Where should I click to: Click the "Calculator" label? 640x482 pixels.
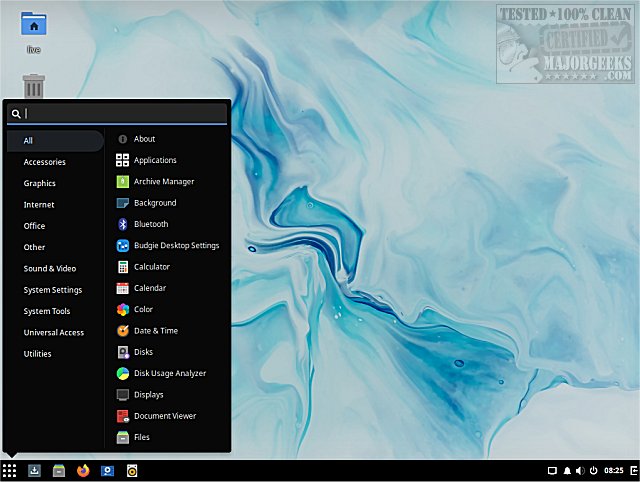pos(152,267)
